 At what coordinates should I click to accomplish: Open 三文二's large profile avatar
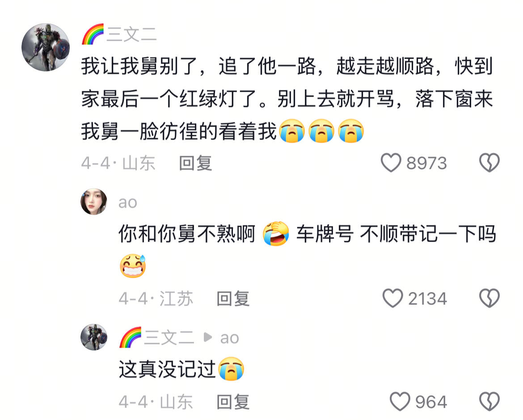[46, 47]
